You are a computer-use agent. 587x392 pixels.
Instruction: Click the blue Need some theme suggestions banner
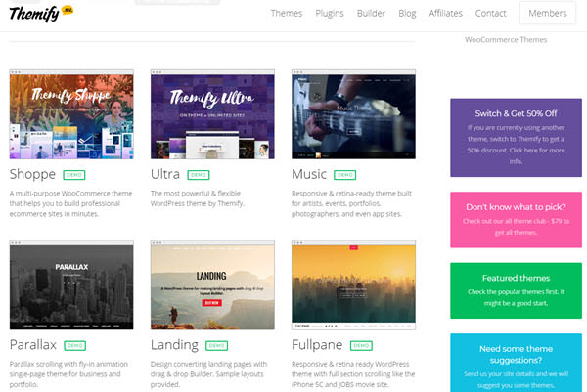(516, 363)
